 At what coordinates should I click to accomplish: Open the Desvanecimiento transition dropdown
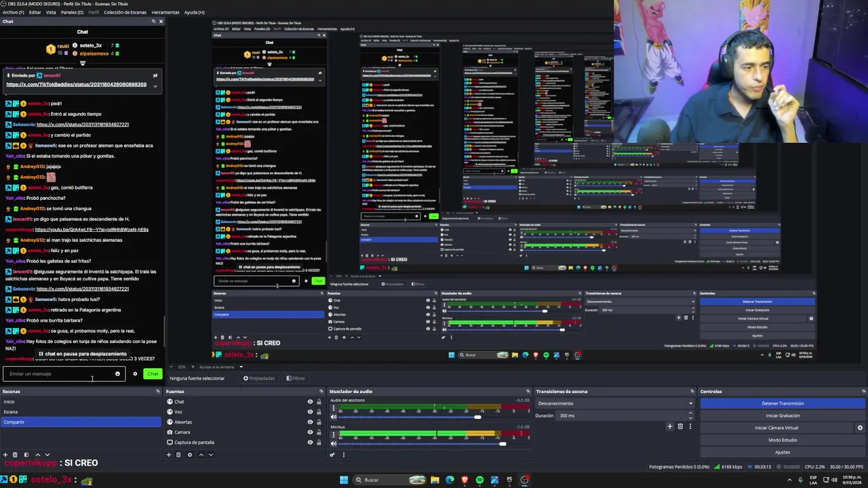pyautogui.click(x=616, y=403)
